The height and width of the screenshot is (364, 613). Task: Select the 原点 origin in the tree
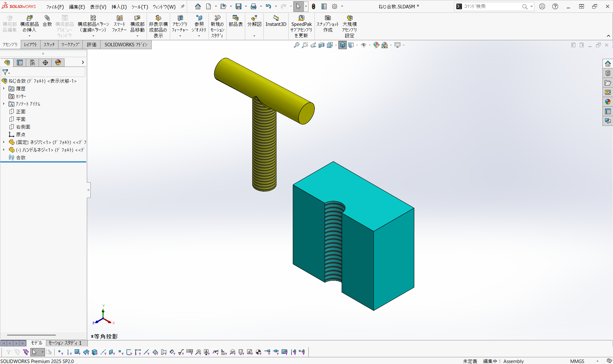pos(21,134)
